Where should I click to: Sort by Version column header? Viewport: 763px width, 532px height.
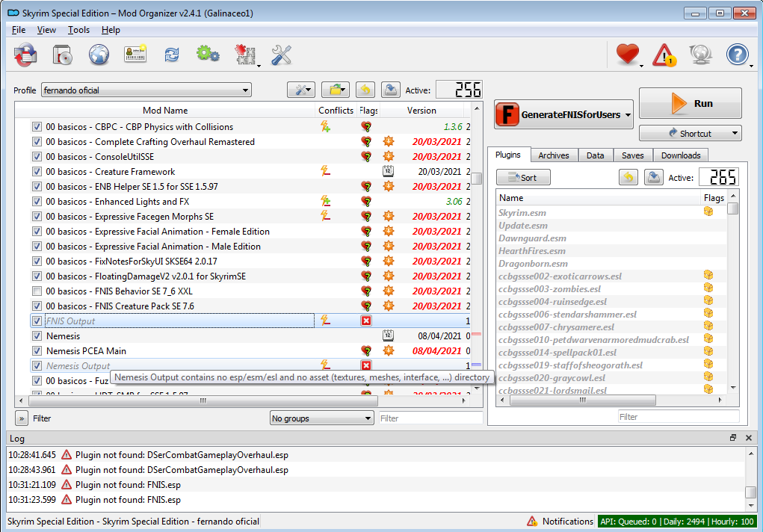pos(421,111)
